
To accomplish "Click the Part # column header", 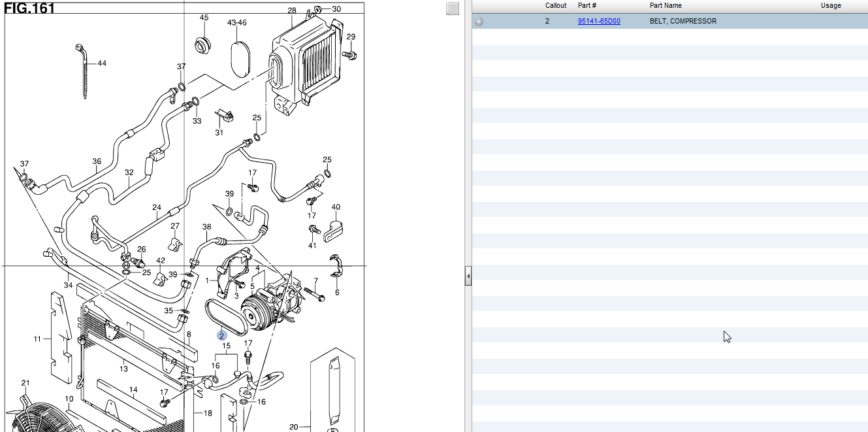I will [x=587, y=6].
